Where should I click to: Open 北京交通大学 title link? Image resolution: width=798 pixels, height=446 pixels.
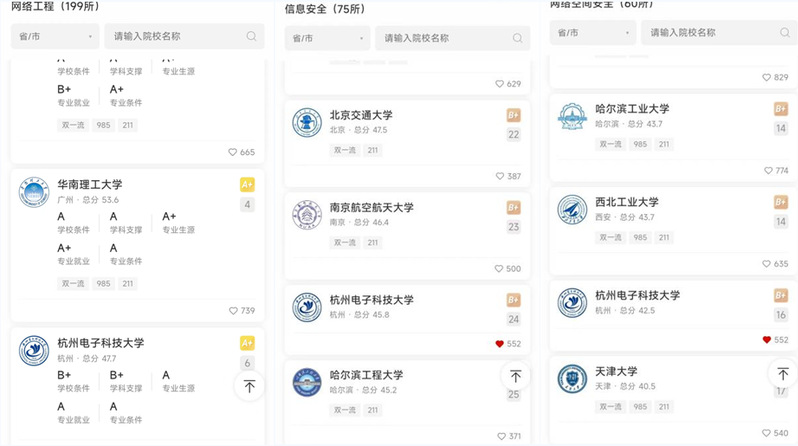(x=361, y=115)
